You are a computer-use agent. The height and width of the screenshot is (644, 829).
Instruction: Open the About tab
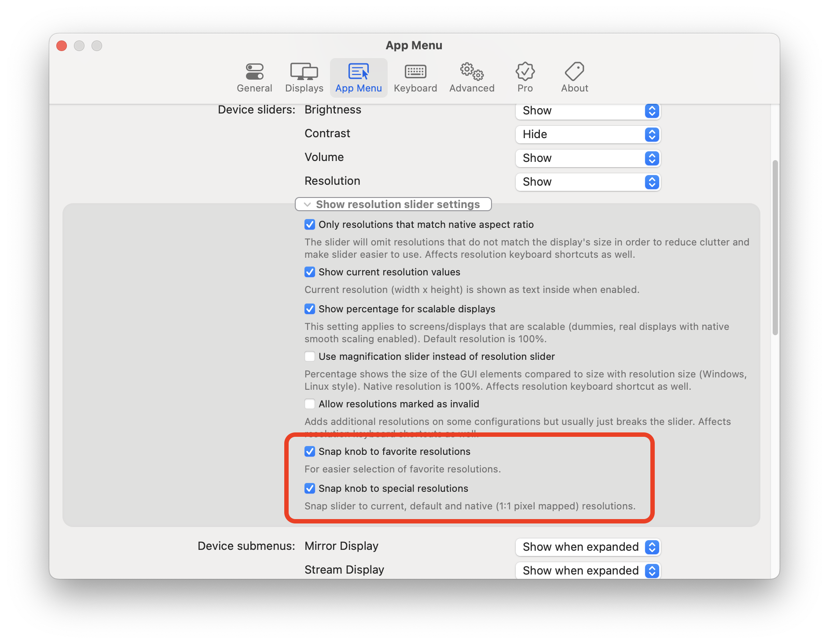pyautogui.click(x=574, y=78)
